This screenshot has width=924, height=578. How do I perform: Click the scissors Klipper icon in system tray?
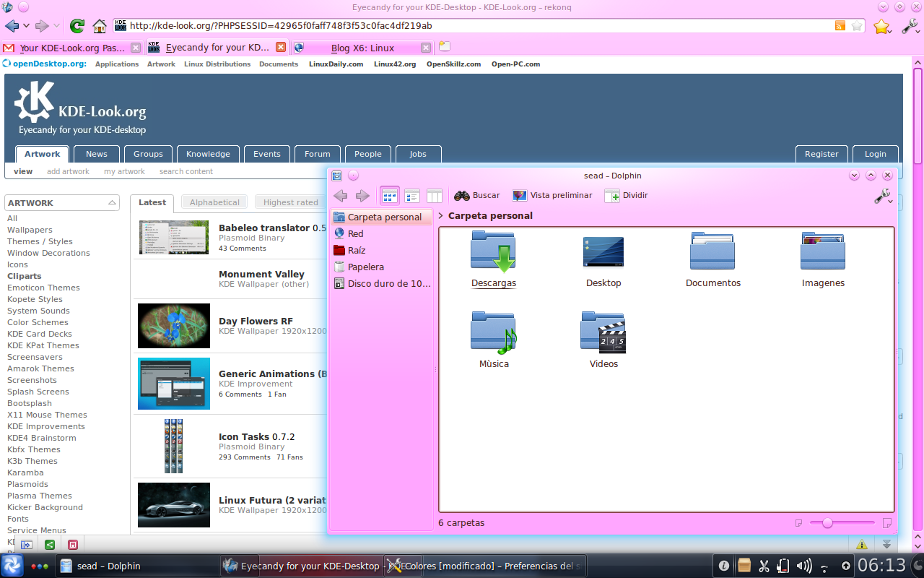764,566
